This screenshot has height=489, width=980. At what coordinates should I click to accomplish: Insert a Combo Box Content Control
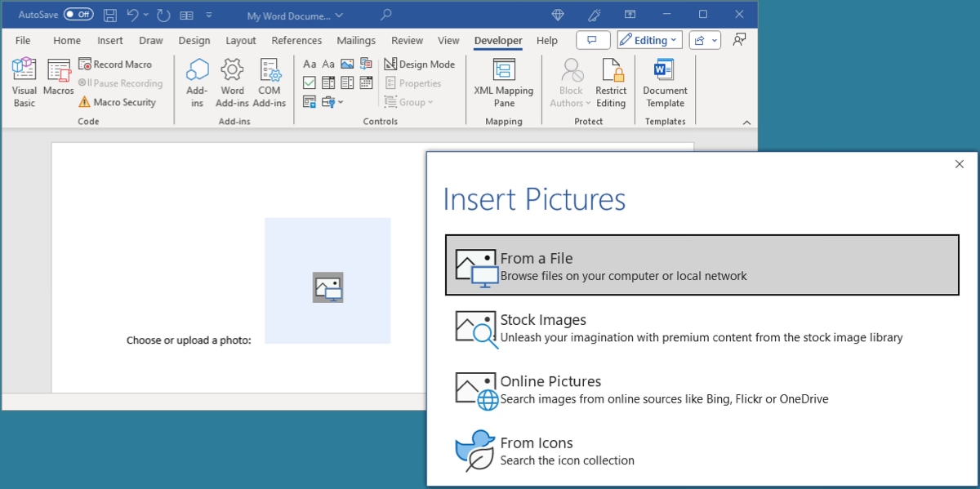coord(327,82)
